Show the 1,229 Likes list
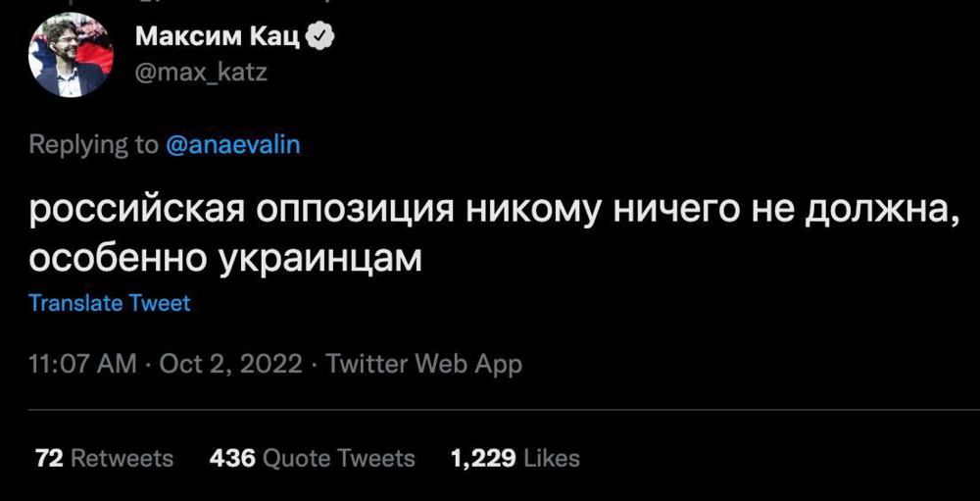Viewport: 980px width, 501px height. [x=514, y=458]
